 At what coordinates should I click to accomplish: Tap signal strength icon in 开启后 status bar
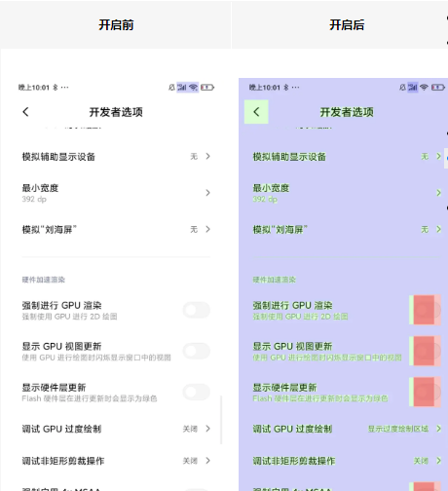pos(413,87)
